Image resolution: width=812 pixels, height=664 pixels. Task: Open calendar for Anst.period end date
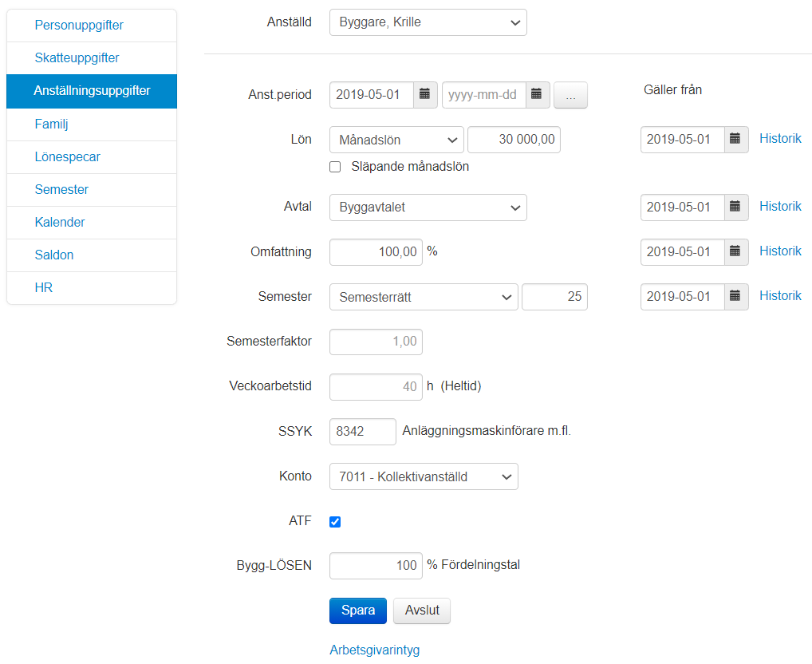(x=538, y=95)
